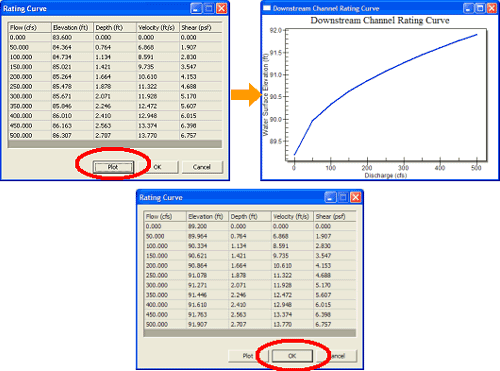Select elevation cell 89.964
The image size is (500, 371).
207,236
